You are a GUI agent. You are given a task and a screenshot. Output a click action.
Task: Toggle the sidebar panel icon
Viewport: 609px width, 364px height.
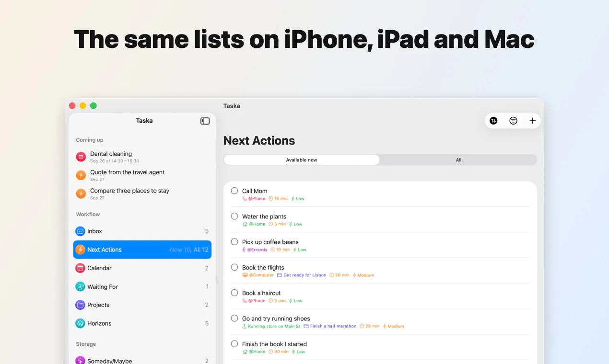point(205,121)
